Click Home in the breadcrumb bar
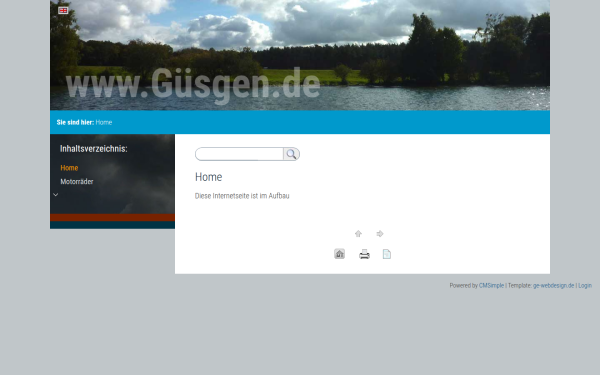The image size is (600, 375). (104, 122)
